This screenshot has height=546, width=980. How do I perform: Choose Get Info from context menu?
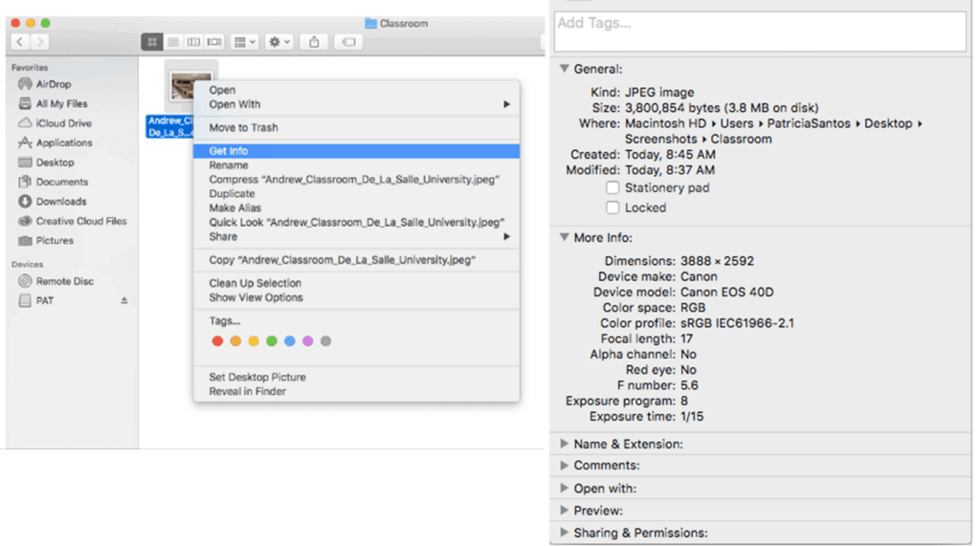coord(229,151)
